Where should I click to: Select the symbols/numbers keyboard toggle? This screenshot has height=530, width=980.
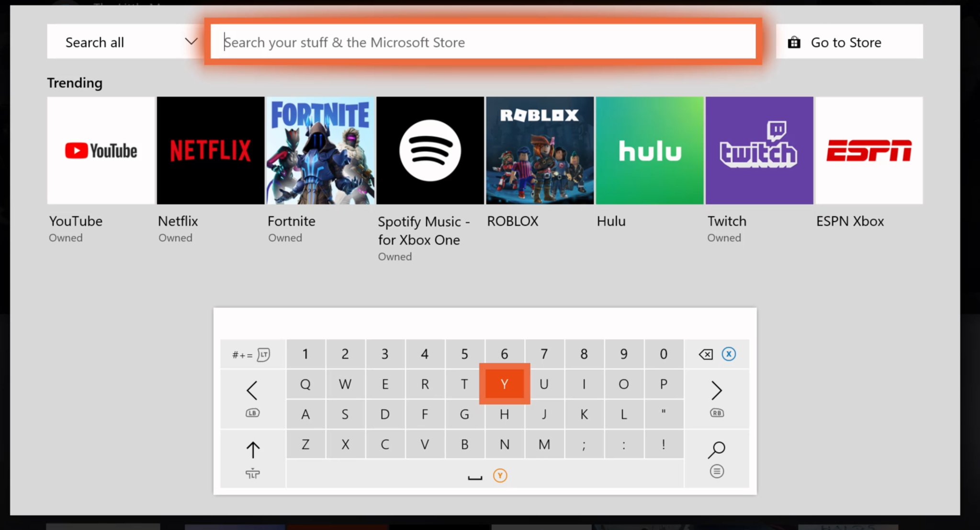252,354
